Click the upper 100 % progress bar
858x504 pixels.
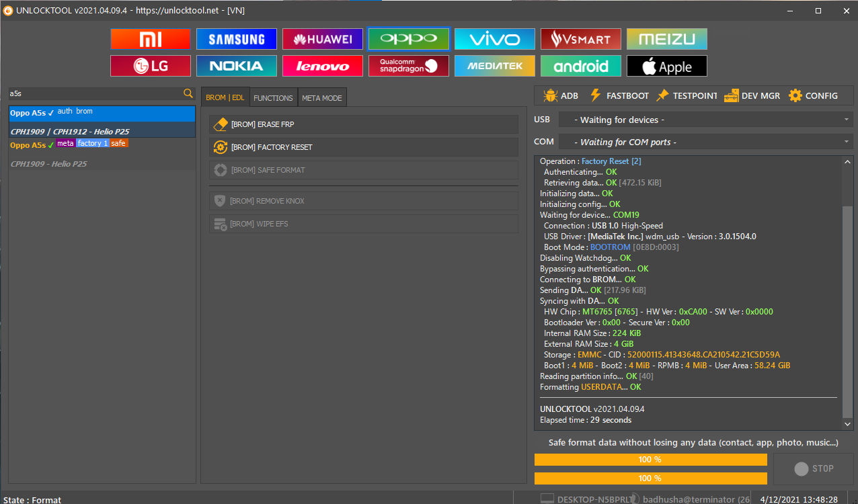pyautogui.click(x=651, y=460)
